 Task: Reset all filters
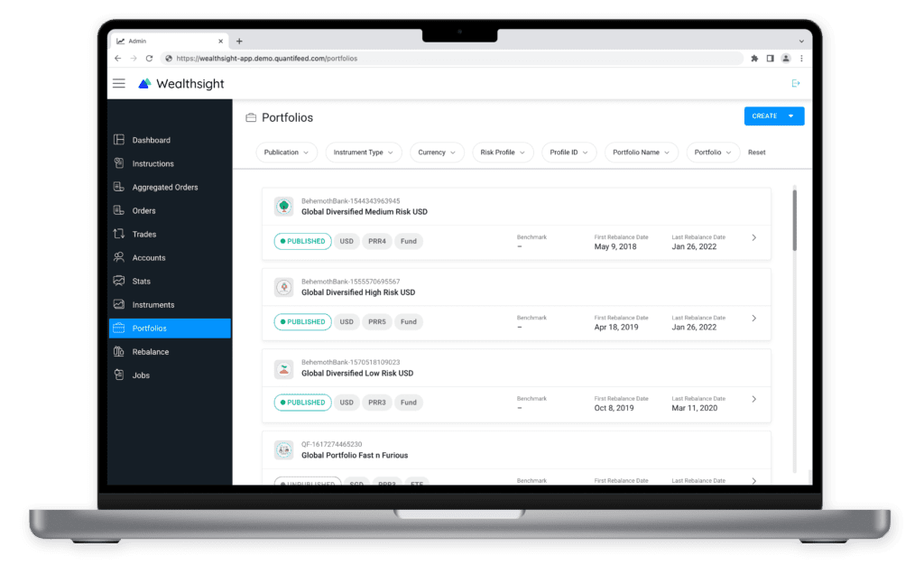757,152
